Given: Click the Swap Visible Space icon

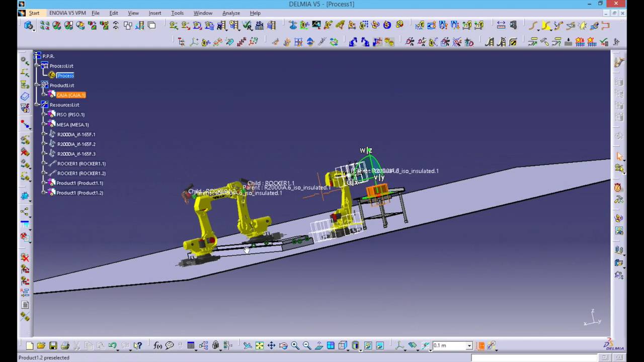Looking at the screenshot, I should [380, 346].
